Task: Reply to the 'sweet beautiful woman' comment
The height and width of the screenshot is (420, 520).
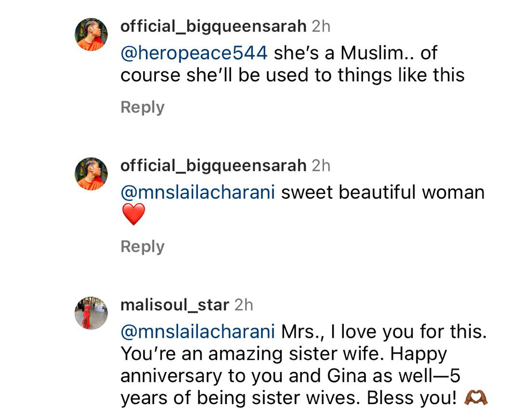Action: [x=143, y=246]
